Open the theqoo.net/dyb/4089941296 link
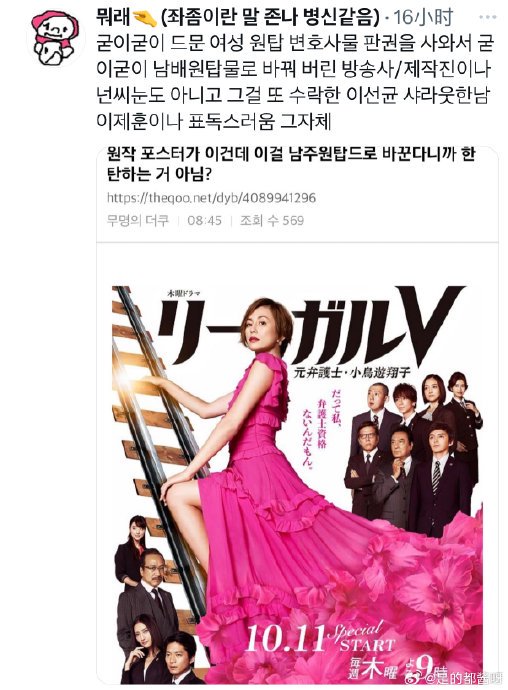Screen dimensions: 508x690 (x=211, y=198)
